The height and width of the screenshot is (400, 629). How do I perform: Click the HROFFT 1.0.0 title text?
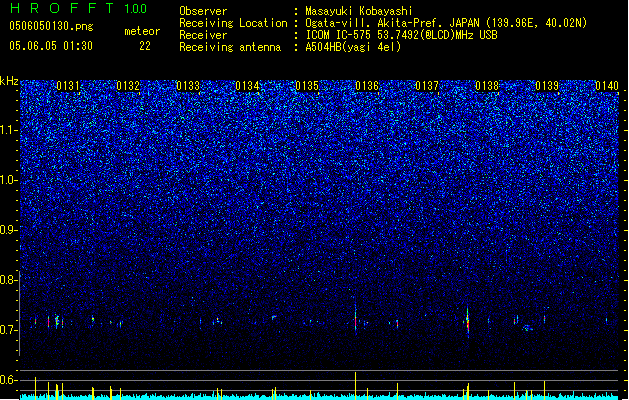tap(78, 8)
